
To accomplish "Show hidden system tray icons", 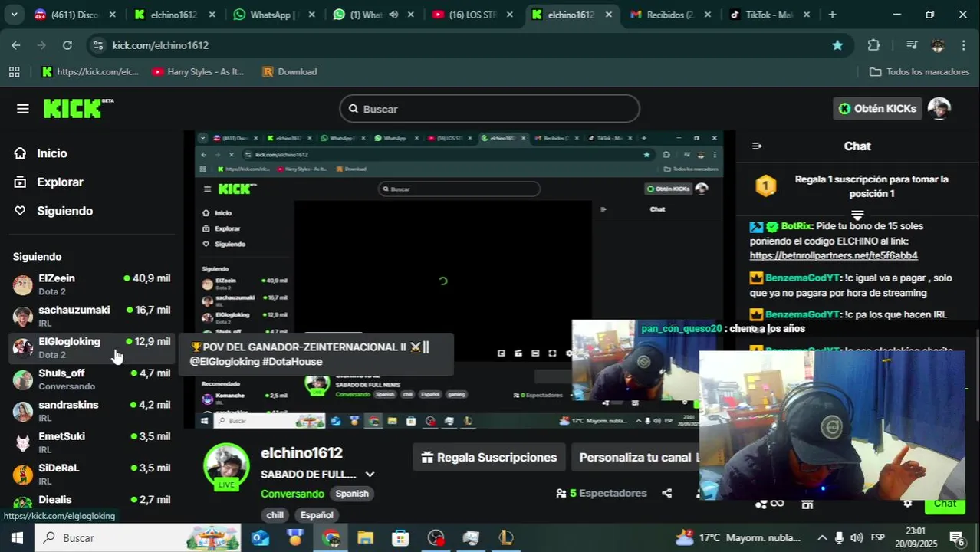I will tap(822, 537).
